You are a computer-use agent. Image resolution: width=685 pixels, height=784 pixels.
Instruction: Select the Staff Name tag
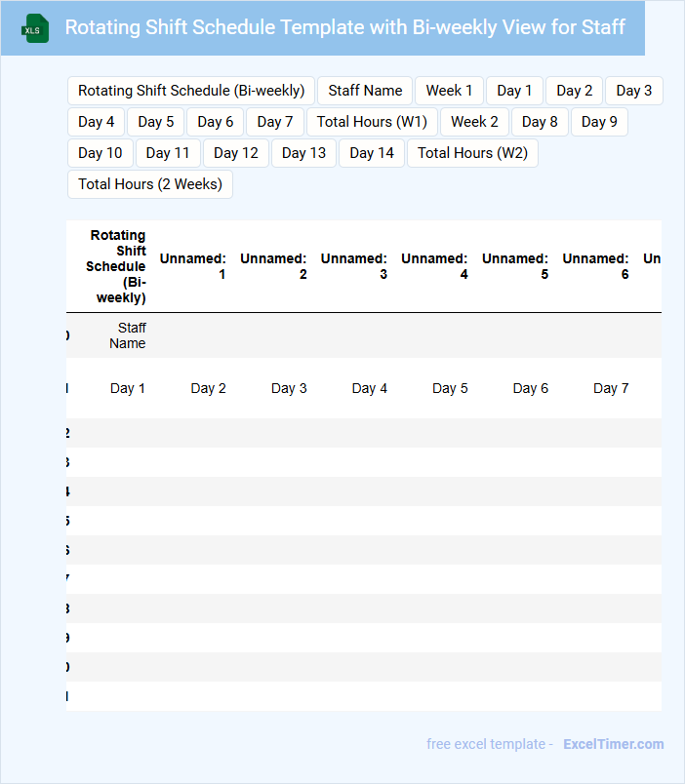click(x=365, y=91)
